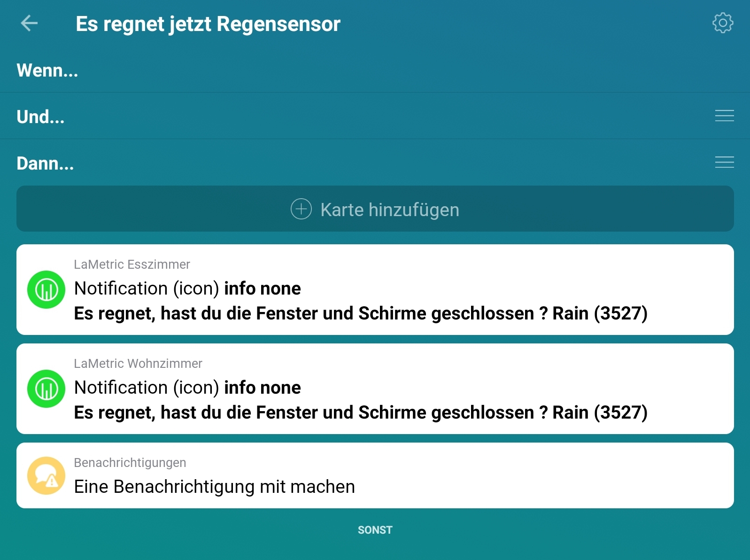Click the flow title Es regnet jetzt Regensensor
This screenshot has width=750, height=560.
click(x=208, y=24)
